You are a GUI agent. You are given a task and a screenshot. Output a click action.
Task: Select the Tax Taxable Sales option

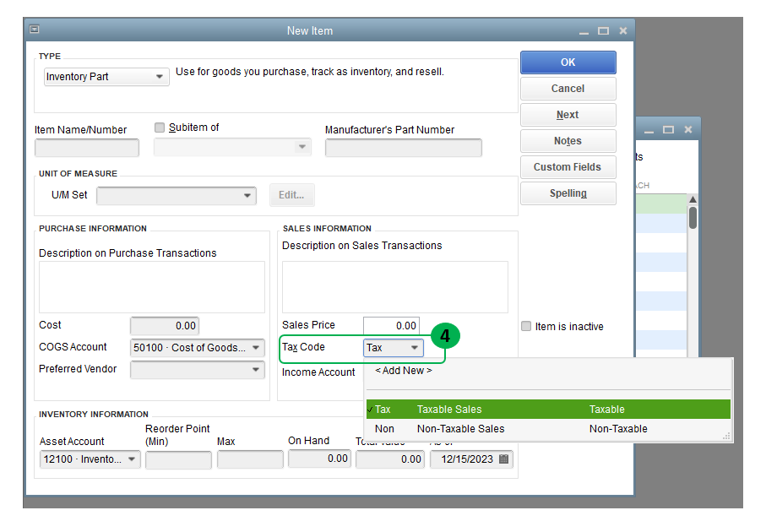pyautogui.click(x=548, y=409)
